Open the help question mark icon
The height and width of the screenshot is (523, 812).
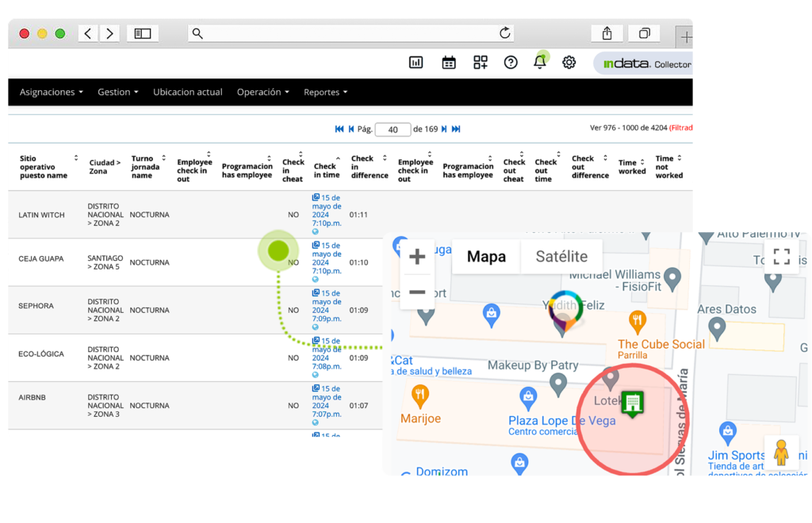[510, 62]
